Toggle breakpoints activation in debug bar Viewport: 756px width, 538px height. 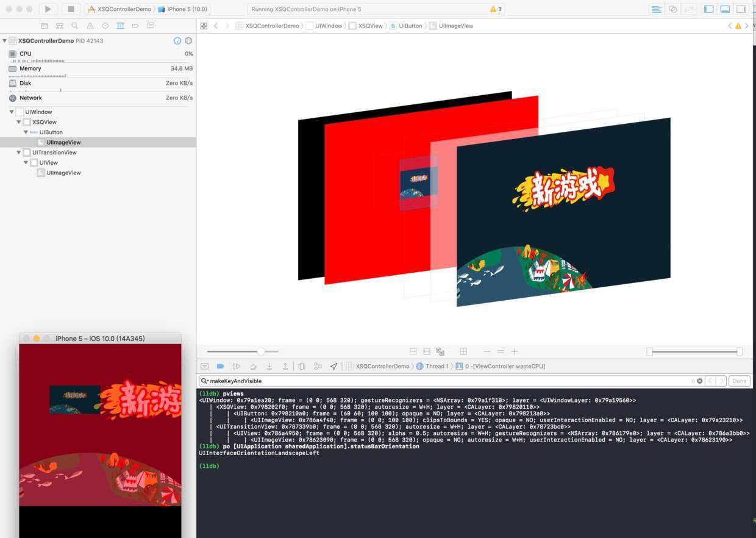pos(221,367)
